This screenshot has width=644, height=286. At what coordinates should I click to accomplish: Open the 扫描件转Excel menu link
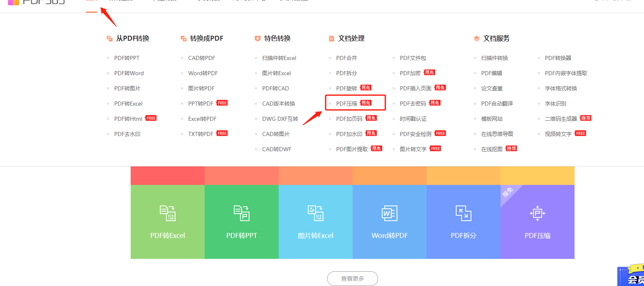coord(279,58)
